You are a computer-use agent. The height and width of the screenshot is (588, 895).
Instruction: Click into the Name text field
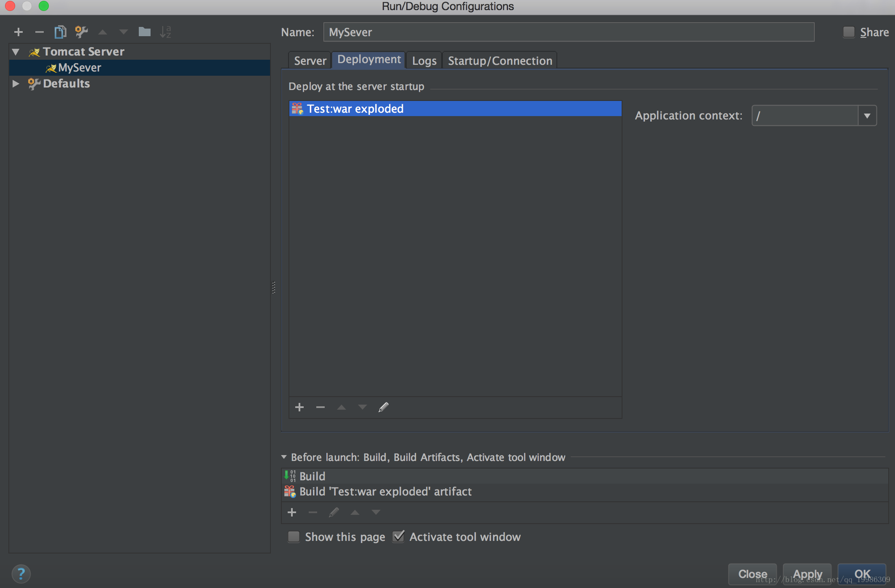click(568, 32)
